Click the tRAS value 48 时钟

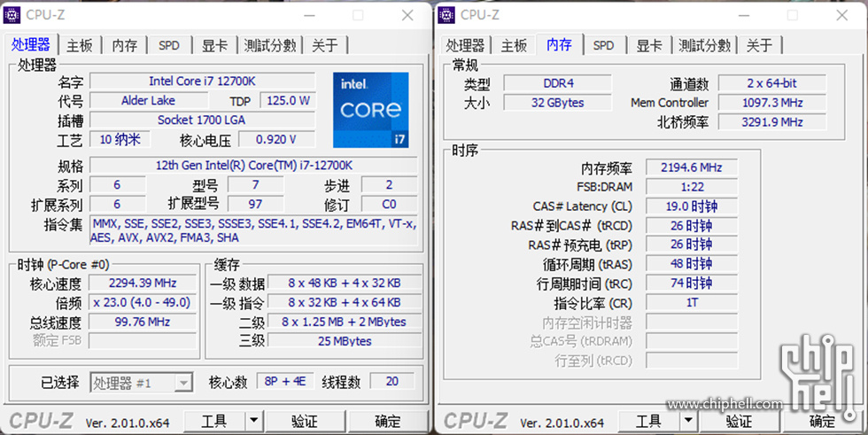tap(692, 264)
